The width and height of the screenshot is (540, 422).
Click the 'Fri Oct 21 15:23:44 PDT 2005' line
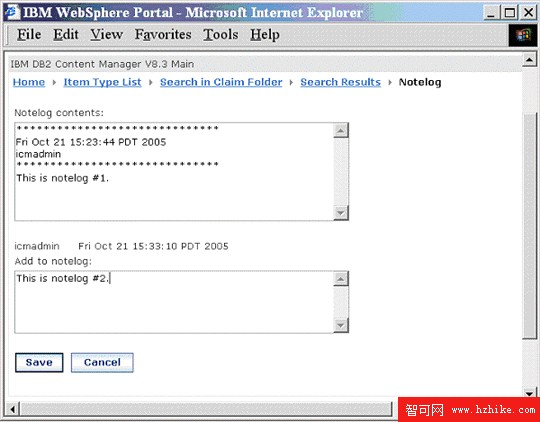(91, 142)
